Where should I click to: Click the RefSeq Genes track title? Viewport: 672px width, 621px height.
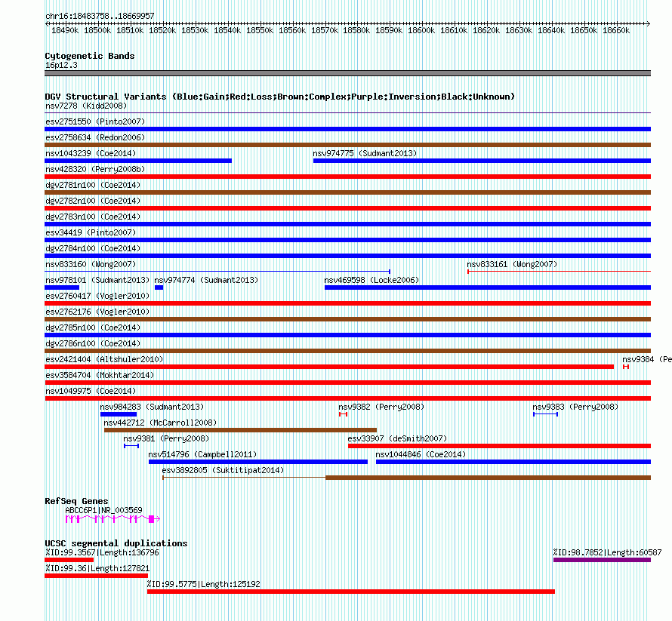[x=76, y=501]
